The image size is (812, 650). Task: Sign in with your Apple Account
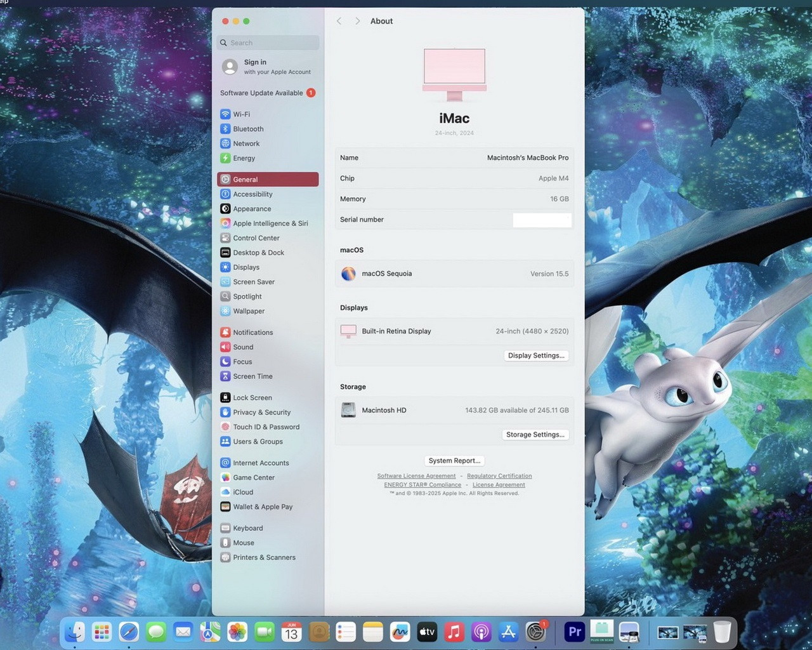click(x=268, y=67)
